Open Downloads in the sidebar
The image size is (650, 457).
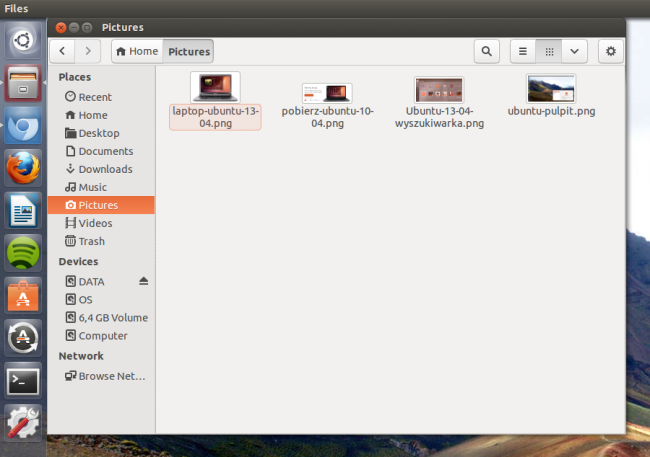[x=101, y=169]
